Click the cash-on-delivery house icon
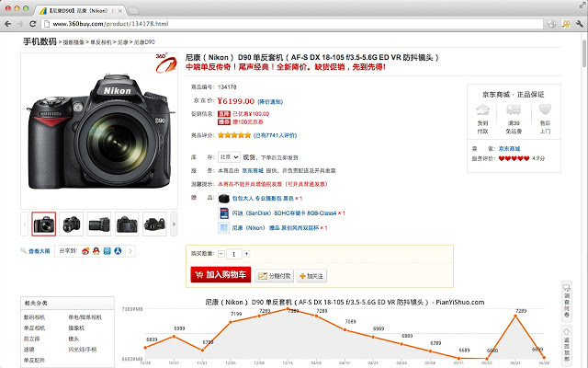 (482, 109)
